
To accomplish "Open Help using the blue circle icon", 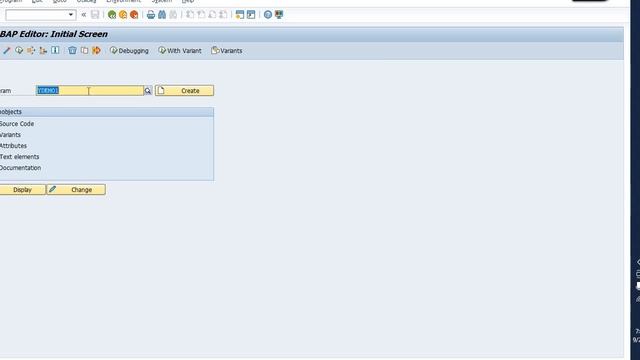I will [x=268, y=15].
